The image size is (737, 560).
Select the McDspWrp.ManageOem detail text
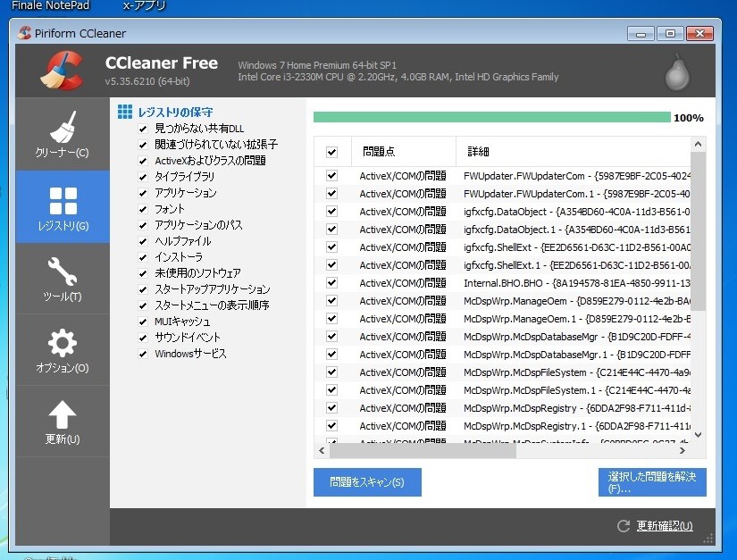577,301
